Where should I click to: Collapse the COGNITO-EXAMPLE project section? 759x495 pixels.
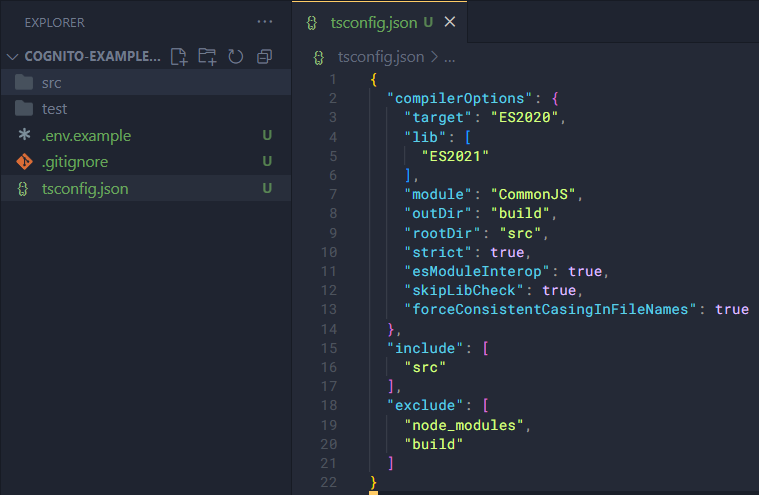pos(85,56)
